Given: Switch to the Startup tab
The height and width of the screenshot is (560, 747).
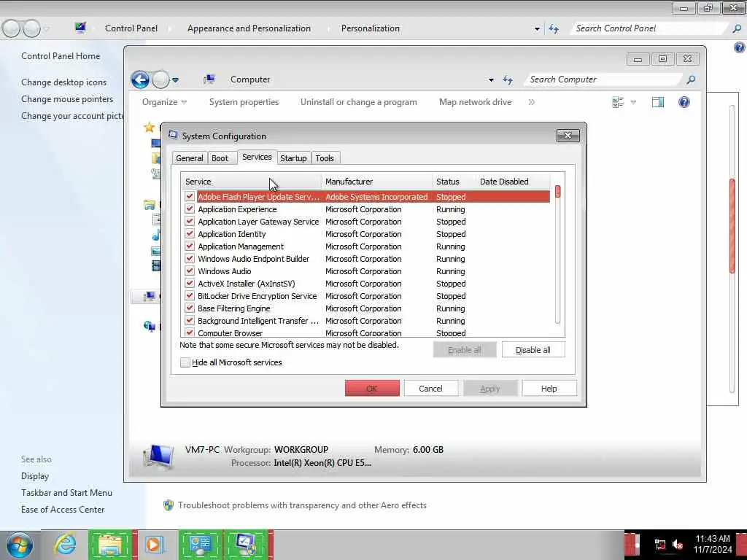Looking at the screenshot, I should click(x=293, y=158).
